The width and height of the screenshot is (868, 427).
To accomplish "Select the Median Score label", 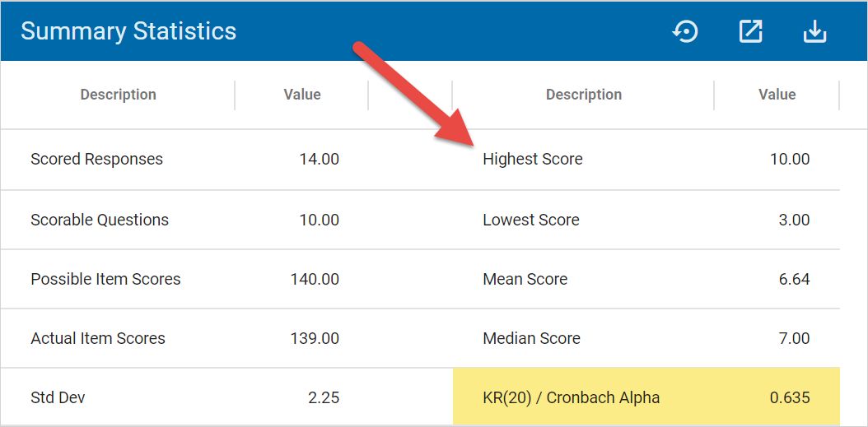I will [x=531, y=338].
